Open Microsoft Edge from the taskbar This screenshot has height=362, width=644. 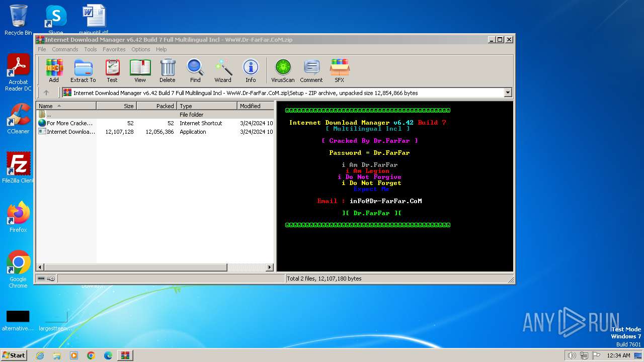[108, 355]
